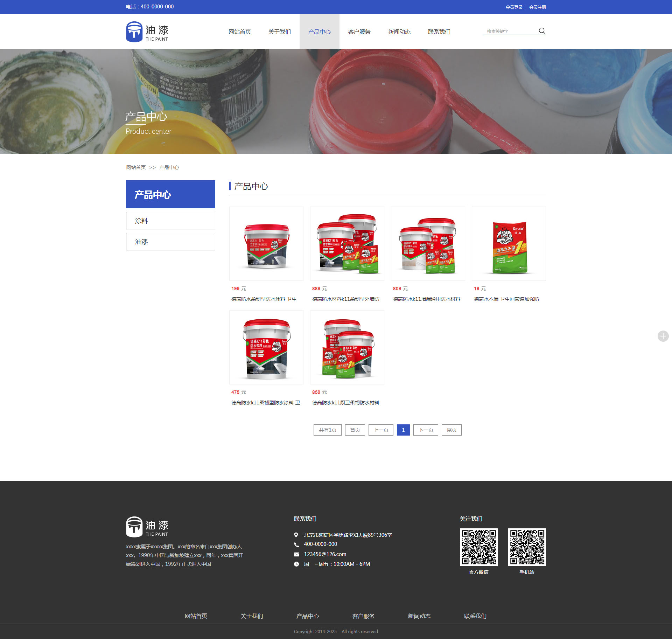The height and width of the screenshot is (639, 672).
Task: Open the 889 元 product image
Action: coord(347,244)
